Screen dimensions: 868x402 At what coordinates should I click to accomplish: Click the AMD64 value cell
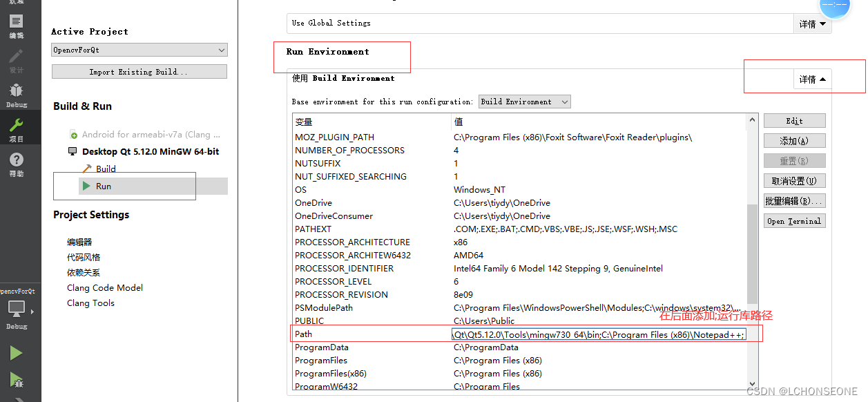click(x=469, y=256)
